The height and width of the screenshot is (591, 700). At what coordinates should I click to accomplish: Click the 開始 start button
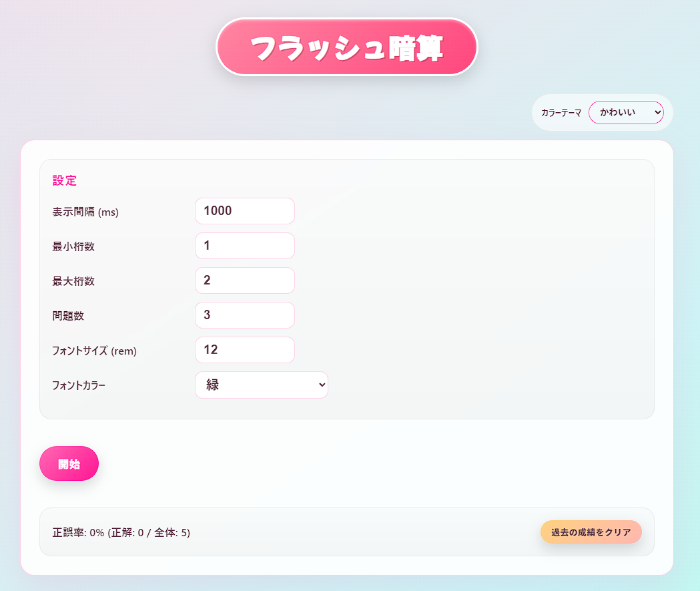(x=69, y=463)
